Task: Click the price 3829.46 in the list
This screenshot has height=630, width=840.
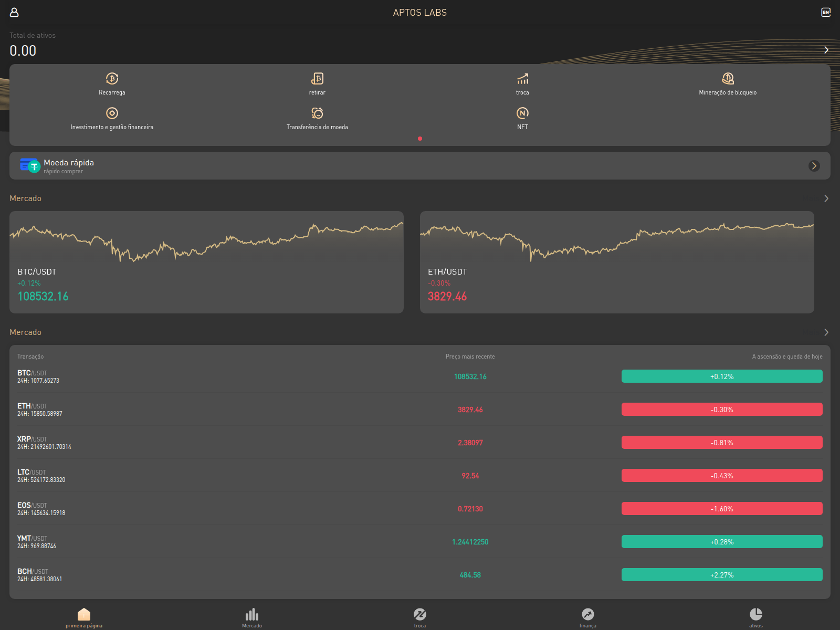Action: pos(470,409)
